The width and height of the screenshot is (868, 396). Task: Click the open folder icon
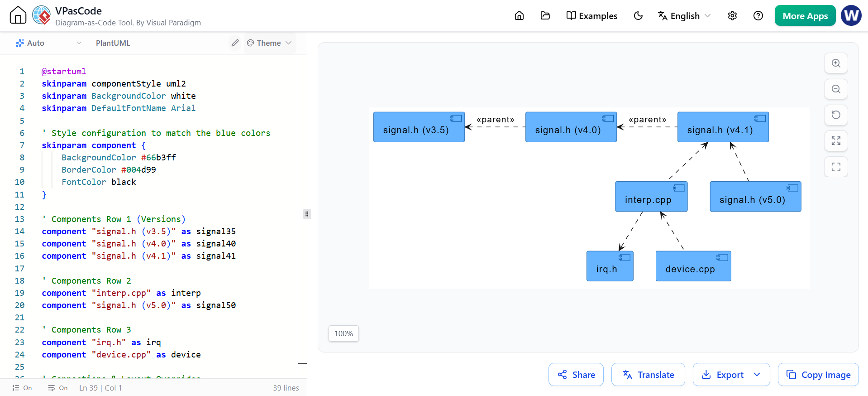point(545,16)
